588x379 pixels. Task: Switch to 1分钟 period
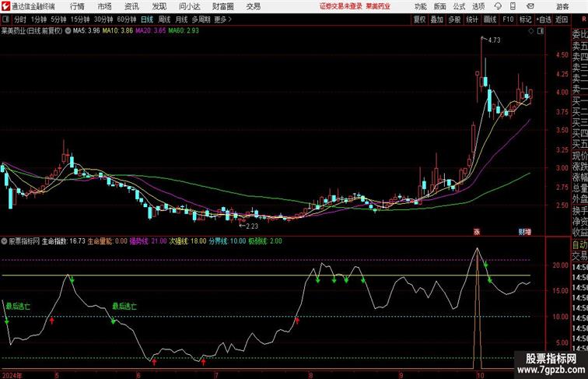point(39,19)
